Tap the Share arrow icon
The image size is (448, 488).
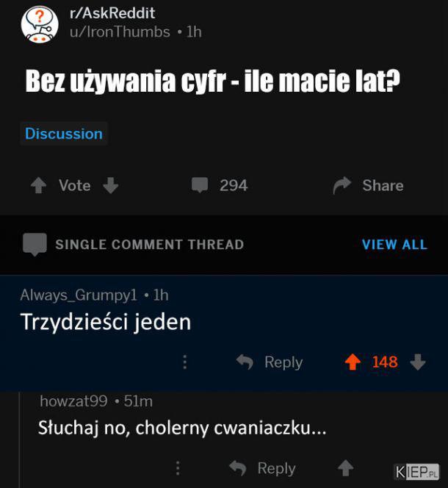[342, 185]
